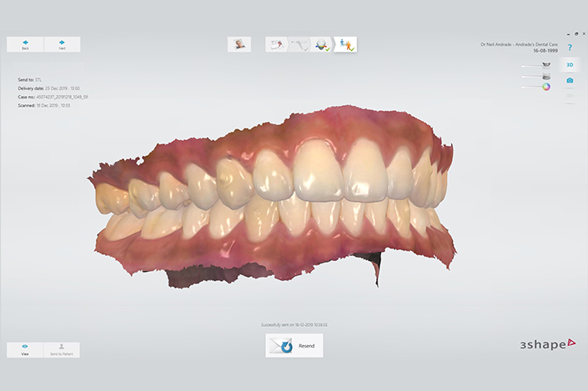Click the Send to Patient button
The height and width of the screenshot is (391, 588).
[x=62, y=349]
